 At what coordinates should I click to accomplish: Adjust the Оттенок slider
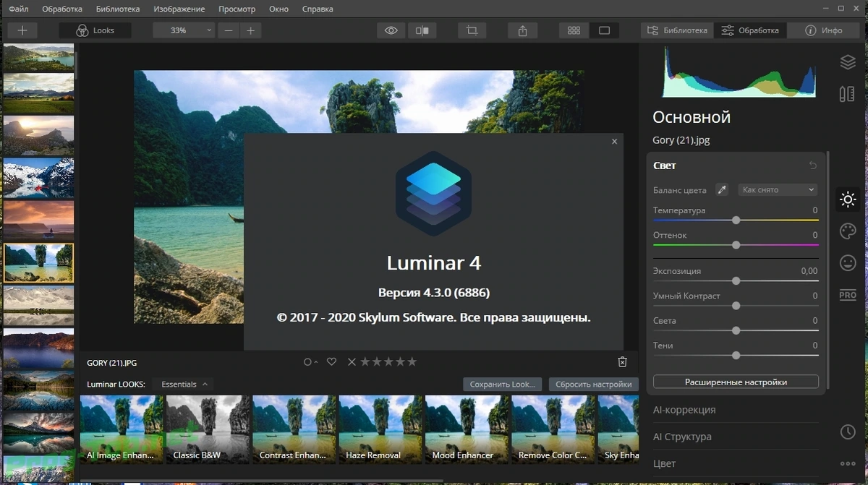tap(736, 245)
